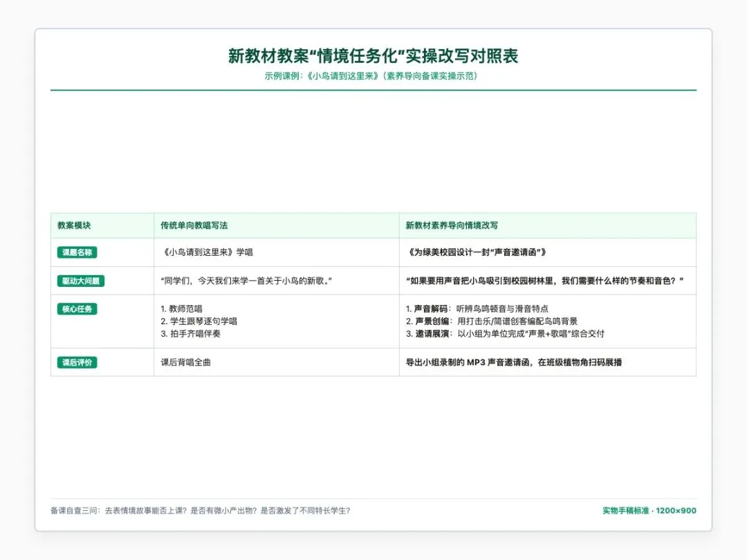Click the line 1. 教师范唱
Image resolution: width=747 pixels, height=560 pixels.
[x=181, y=308]
